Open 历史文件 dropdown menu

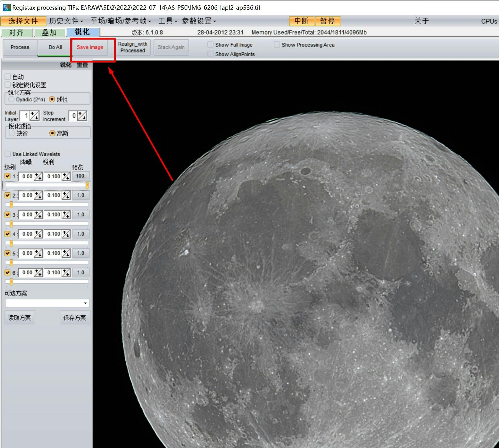[66, 21]
